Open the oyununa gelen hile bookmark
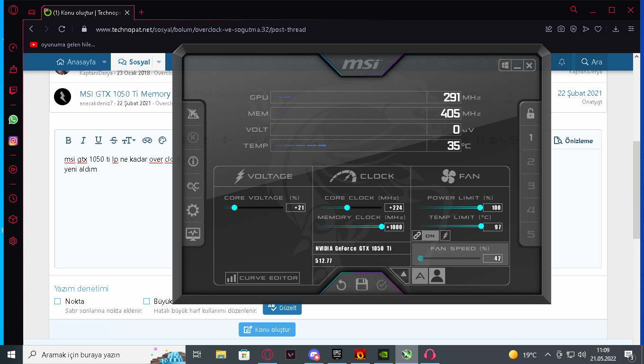Viewport: 644px width, 364px height. [x=63, y=45]
